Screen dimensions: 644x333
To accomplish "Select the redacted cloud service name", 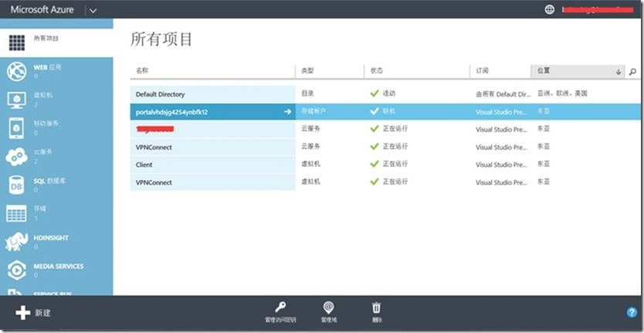I will [155, 129].
